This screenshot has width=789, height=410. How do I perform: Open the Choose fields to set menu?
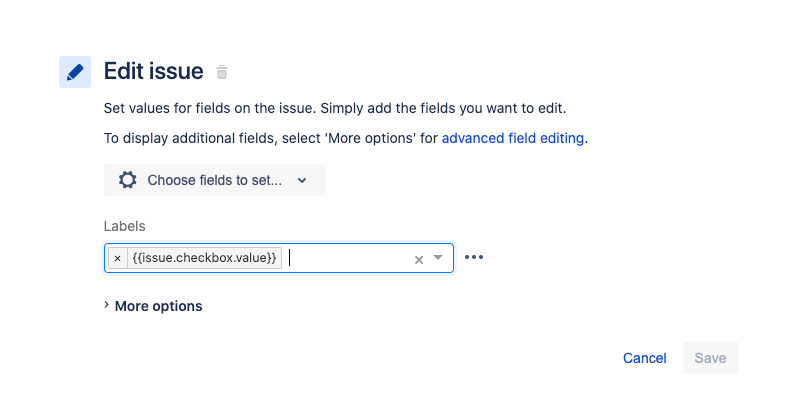pos(214,180)
